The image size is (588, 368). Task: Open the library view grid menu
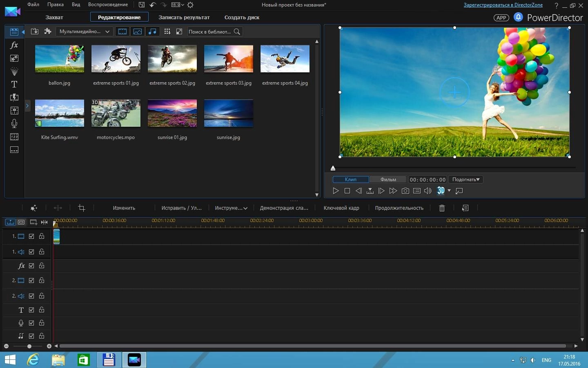coord(167,31)
